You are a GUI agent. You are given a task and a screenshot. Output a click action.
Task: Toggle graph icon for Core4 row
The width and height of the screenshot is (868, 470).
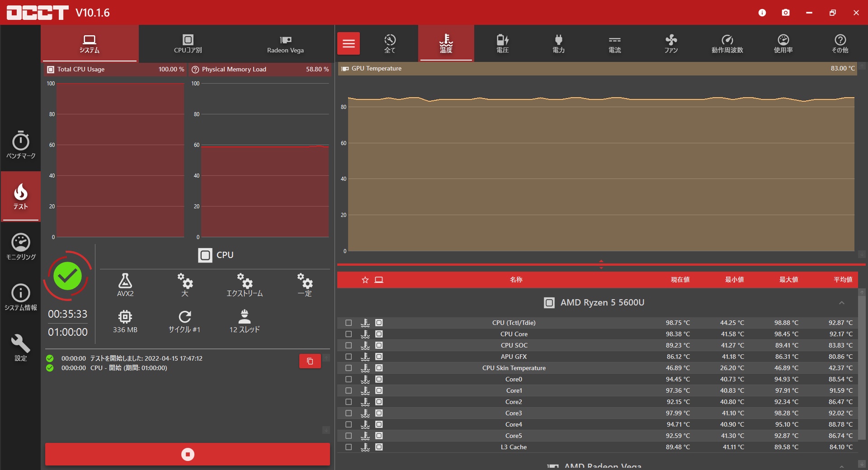tap(379, 424)
